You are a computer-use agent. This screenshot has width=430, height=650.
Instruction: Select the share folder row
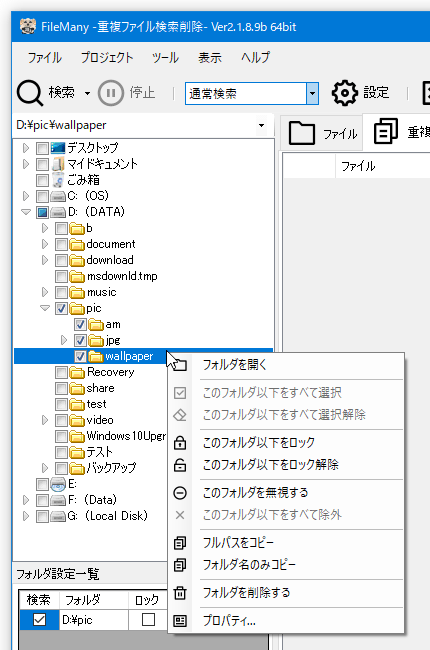tap(100, 388)
